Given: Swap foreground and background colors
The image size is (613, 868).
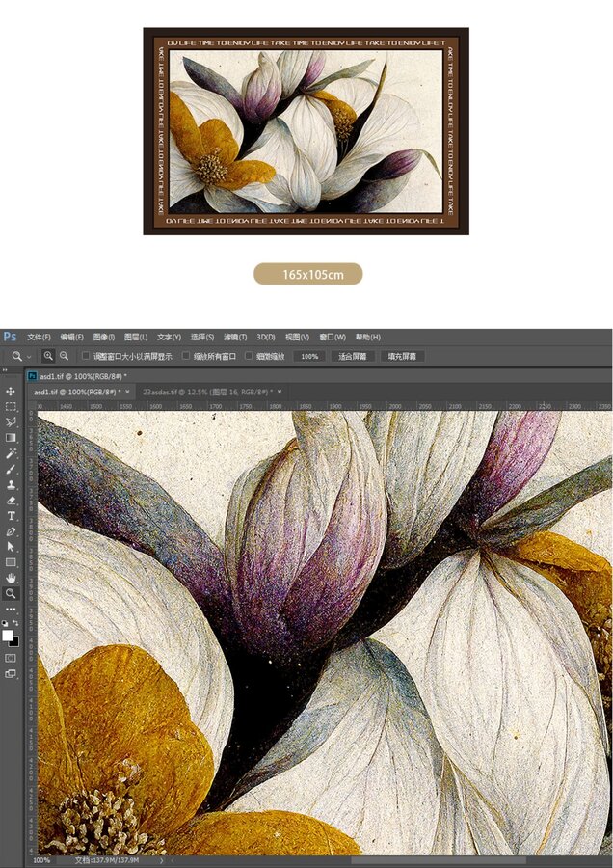Looking at the screenshot, I should (15, 623).
